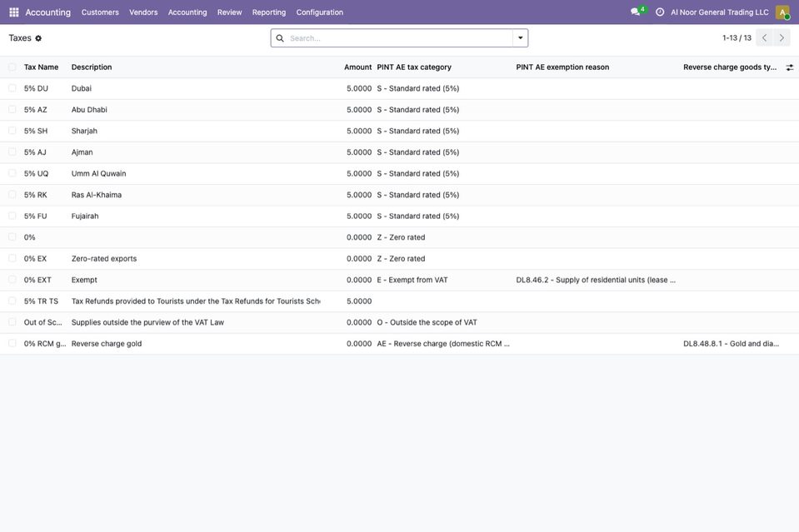Click the Tax Refunds for Tourists description

(x=196, y=301)
